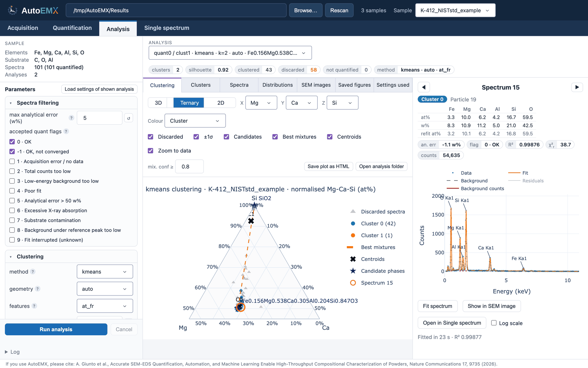
Task: Toggle Zoom to data checkbox
Action: point(151,151)
